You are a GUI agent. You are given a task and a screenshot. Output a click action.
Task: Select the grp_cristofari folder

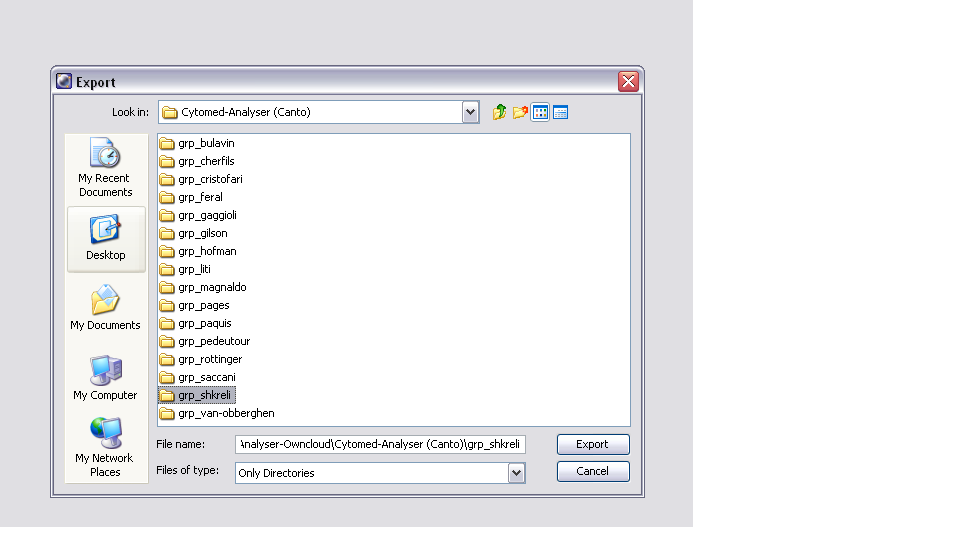tap(210, 179)
